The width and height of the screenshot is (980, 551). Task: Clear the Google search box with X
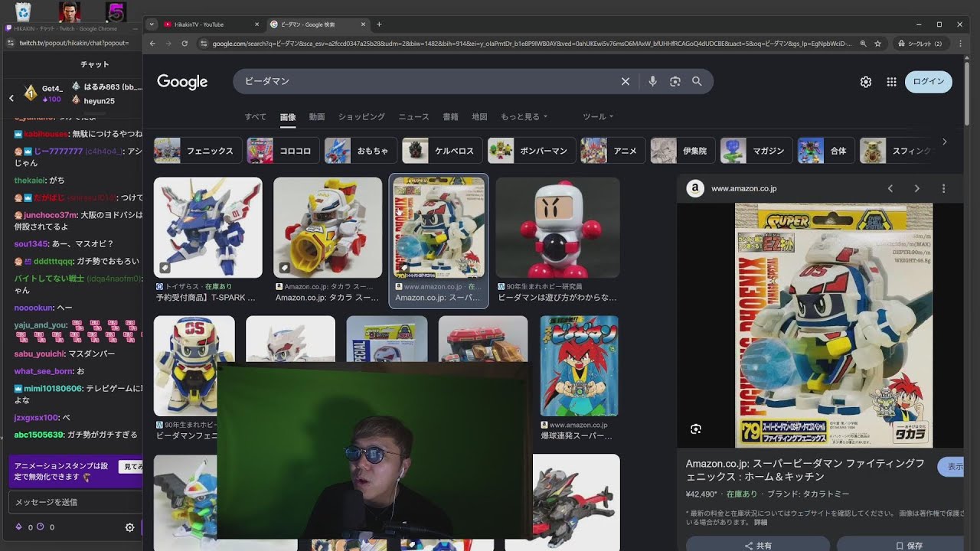(x=626, y=81)
